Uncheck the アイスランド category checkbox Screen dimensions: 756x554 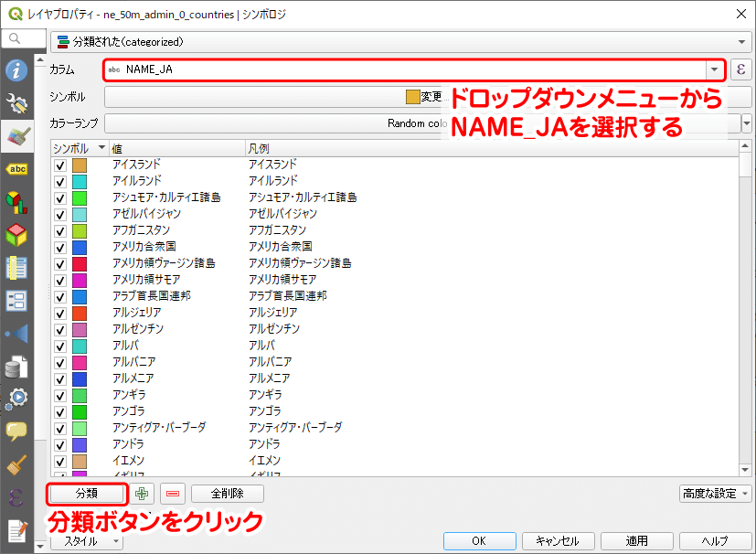pos(59,165)
